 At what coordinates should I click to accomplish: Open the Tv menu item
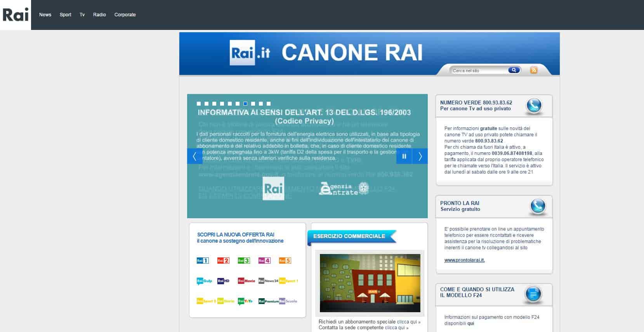pos(82,15)
